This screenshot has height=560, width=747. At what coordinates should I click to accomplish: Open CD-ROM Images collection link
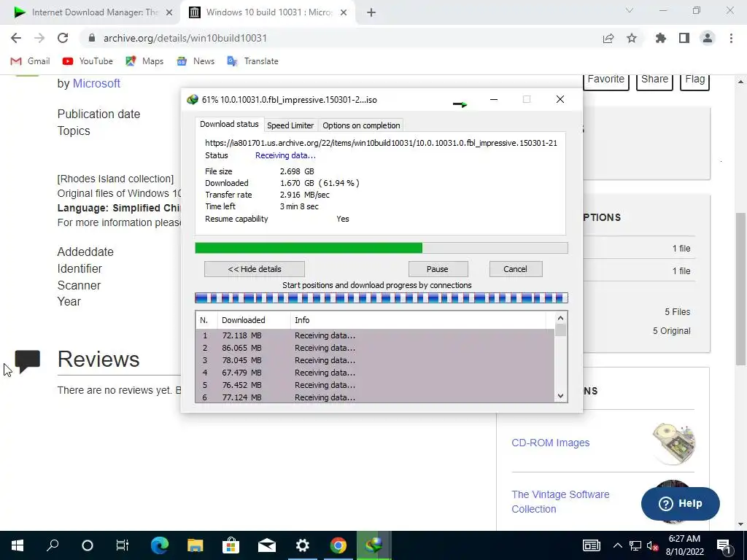click(x=550, y=443)
